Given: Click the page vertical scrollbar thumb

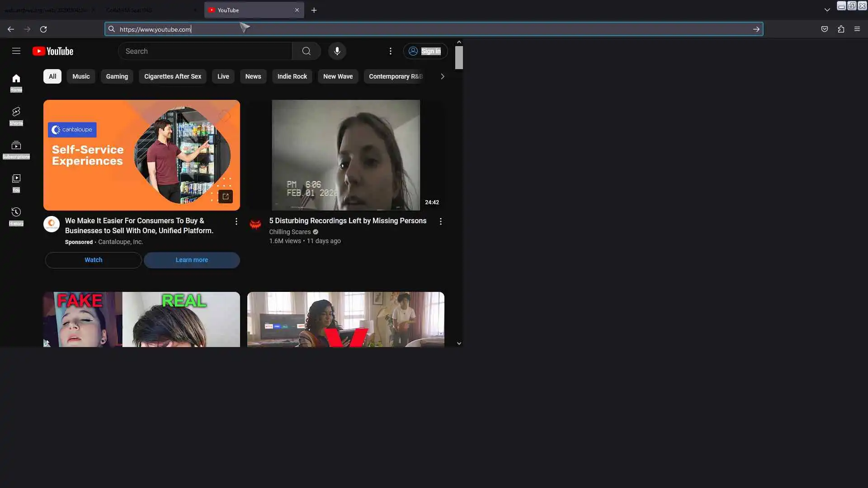Looking at the screenshot, I should coord(459,58).
